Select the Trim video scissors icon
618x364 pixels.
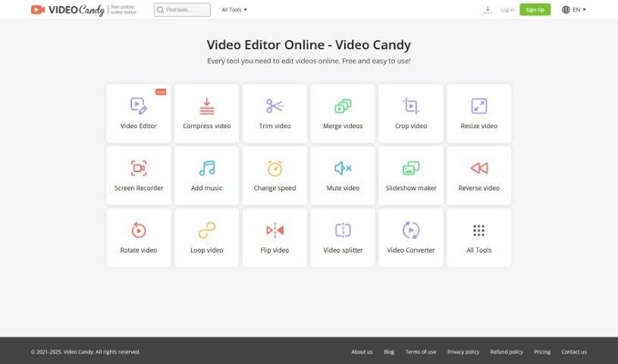click(x=274, y=106)
